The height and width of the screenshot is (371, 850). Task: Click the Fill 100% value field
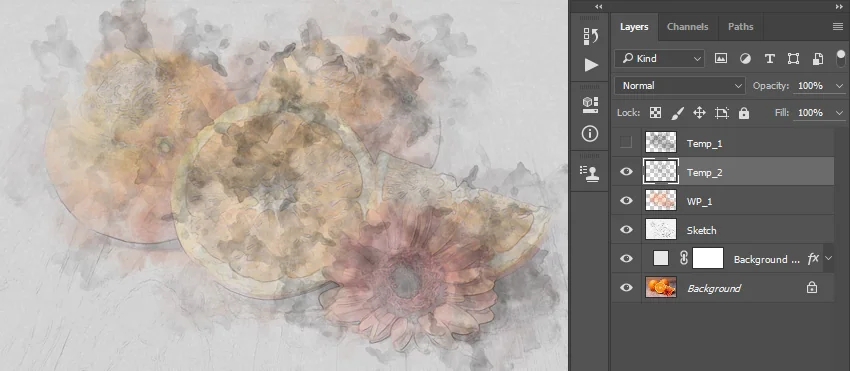(810, 113)
